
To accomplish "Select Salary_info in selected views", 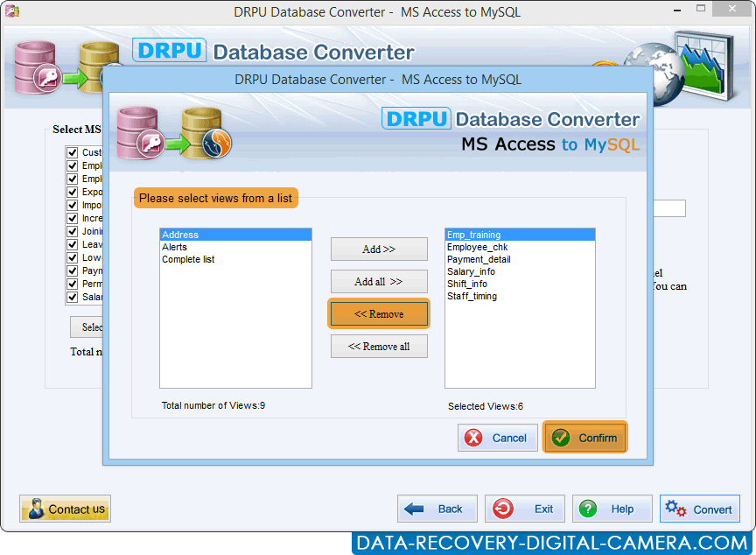I will coord(521,271).
